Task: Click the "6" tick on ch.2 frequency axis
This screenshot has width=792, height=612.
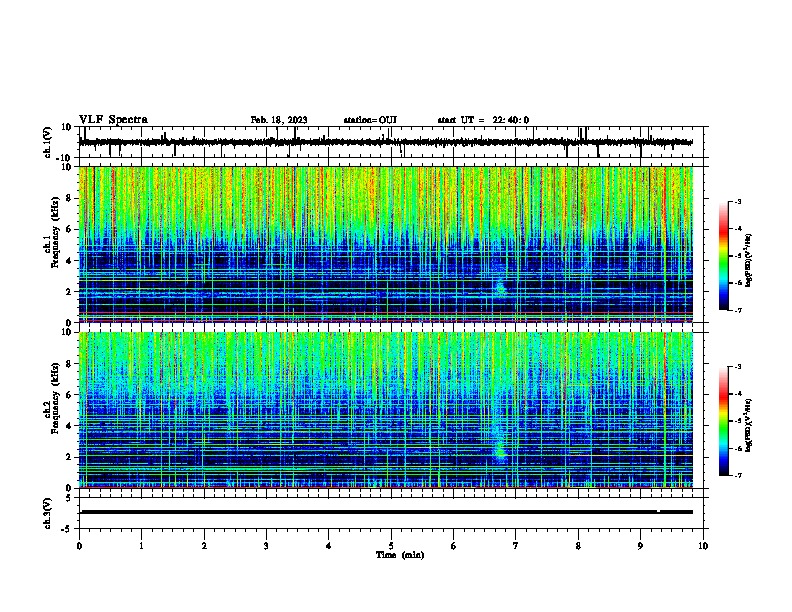Action: point(69,394)
